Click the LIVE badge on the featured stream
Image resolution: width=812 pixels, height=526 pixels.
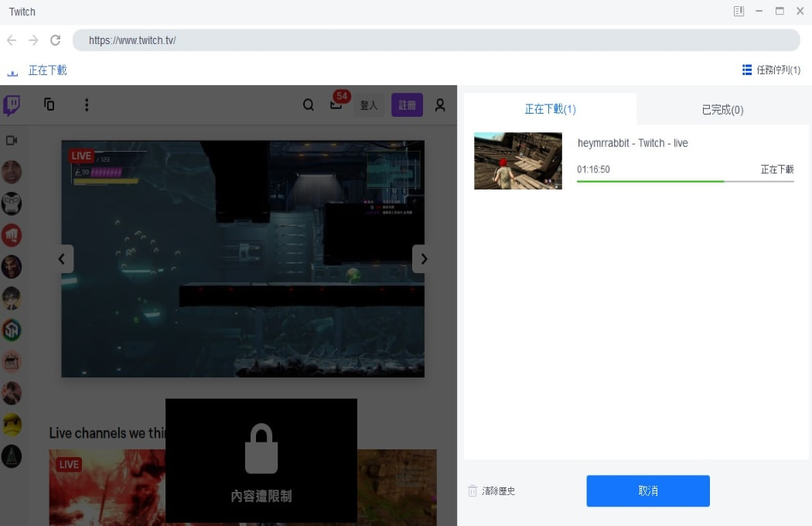pos(81,156)
